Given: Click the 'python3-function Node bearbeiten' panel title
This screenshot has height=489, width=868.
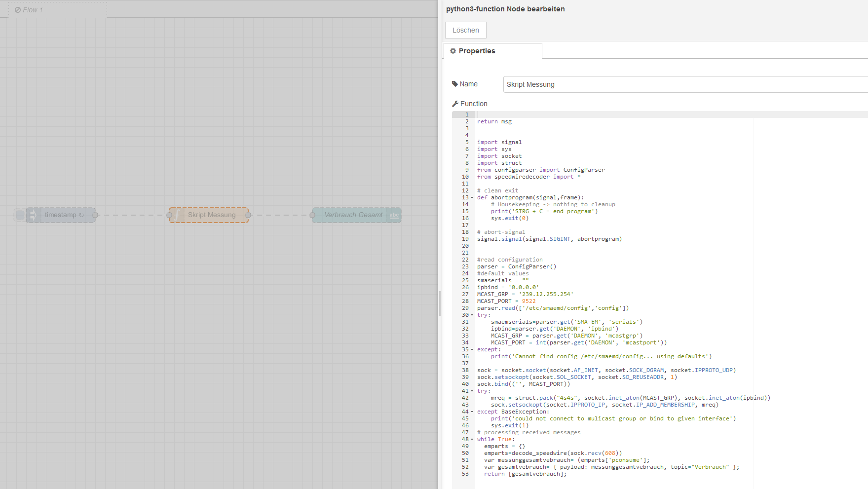Looking at the screenshot, I should coord(505,9).
